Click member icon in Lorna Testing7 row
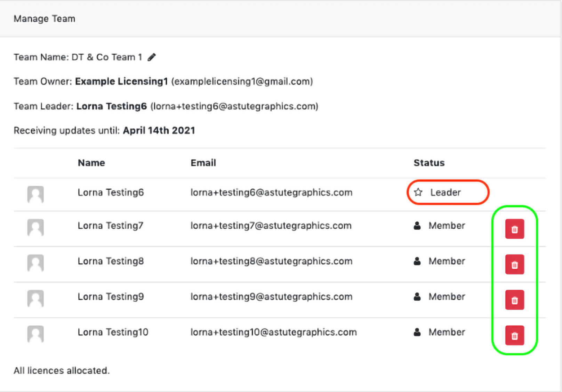 pos(417,226)
